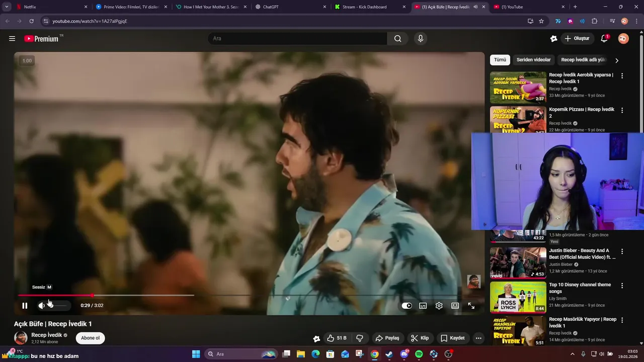The image size is (644, 362).
Task: Open options for Kopernik Pizzası video
Action: click(622, 111)
